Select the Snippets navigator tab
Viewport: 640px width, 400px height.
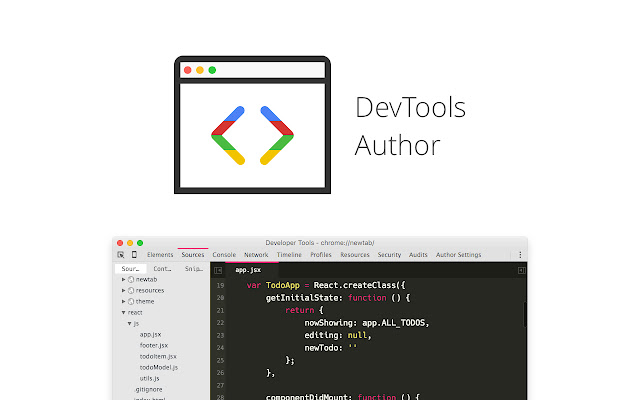194,269
